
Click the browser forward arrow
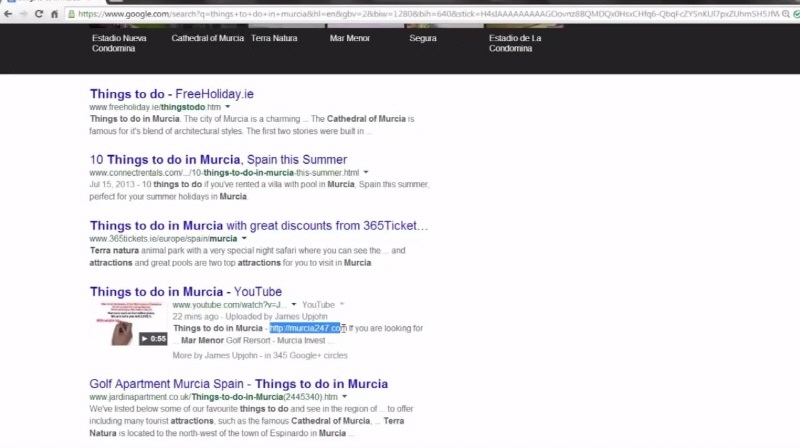(23, 14)
